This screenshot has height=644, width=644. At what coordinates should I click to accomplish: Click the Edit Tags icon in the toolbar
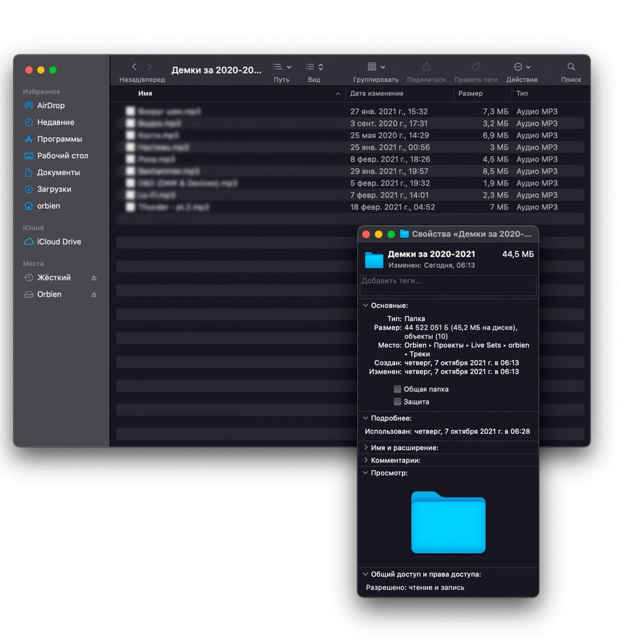coord(476,67)
